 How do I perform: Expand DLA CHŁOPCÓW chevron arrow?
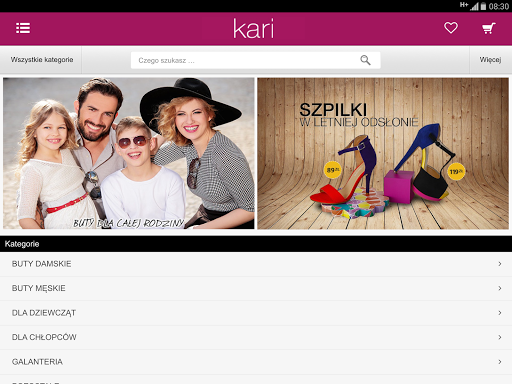pyautogui.click(x=500, y=337)
